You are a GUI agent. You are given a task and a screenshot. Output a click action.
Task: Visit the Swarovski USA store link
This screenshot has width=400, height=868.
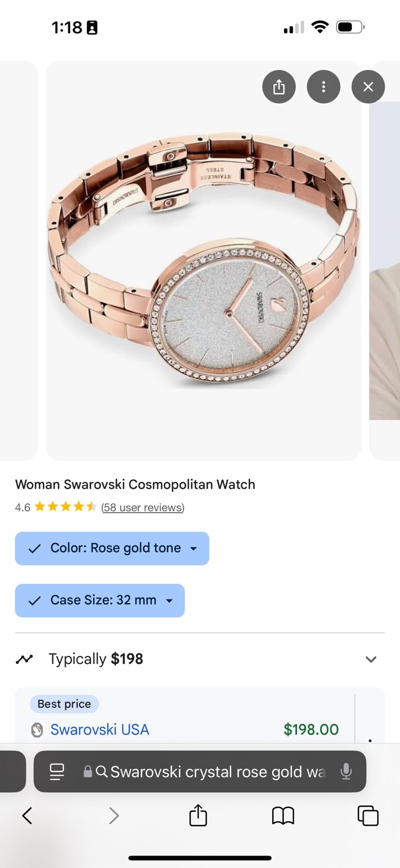[100, 730]
